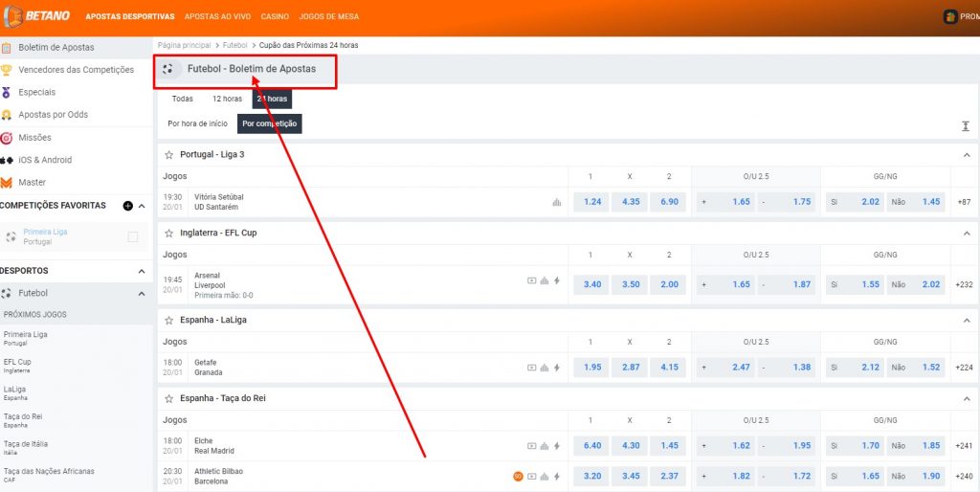This screenshot has height=492, width=980.
Task: Open Jogos de Mesa in top menu
Action: coord(329,17)
